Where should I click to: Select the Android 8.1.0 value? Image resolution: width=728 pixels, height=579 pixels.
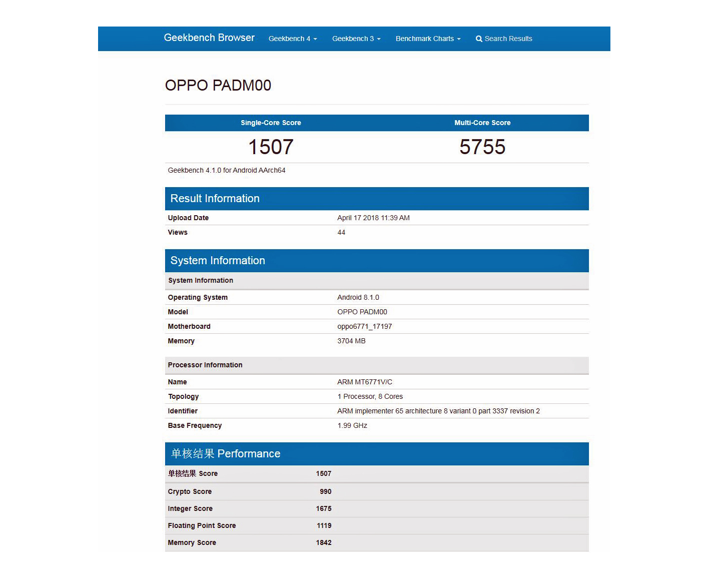(x=358, y=298)
